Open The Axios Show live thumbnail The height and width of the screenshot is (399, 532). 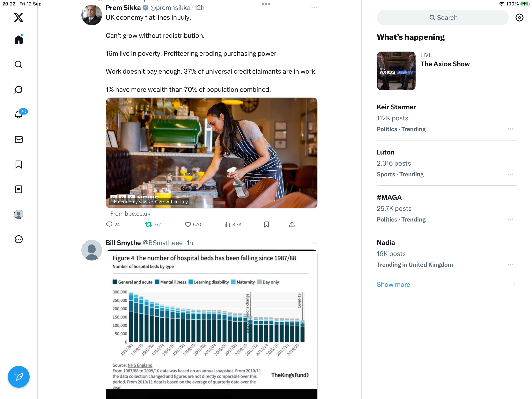pyautogui.click(x=396, y=71)
